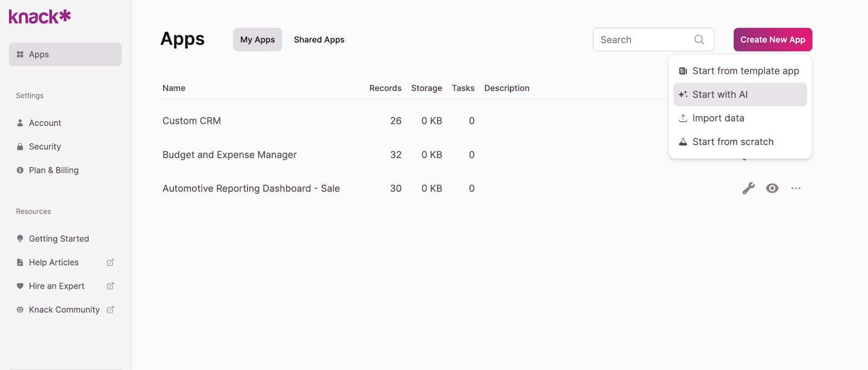
Task: Click the Knack logo
Action: (x=40, y=17)
